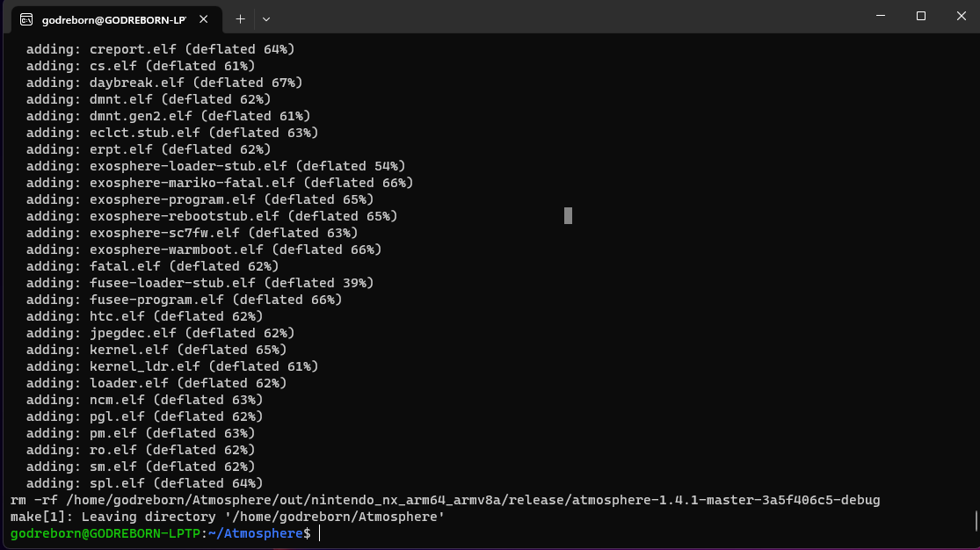Viewport: 980px width, 550px height.
Task: Click the line with exosphere-program.elf
Action: point(200,199)
